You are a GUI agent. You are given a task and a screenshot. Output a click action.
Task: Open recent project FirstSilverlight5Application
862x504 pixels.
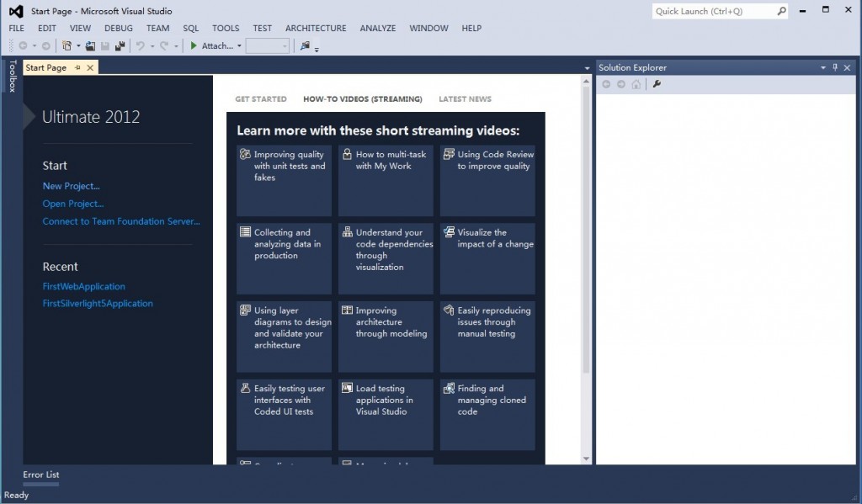[x=98, y=303]
